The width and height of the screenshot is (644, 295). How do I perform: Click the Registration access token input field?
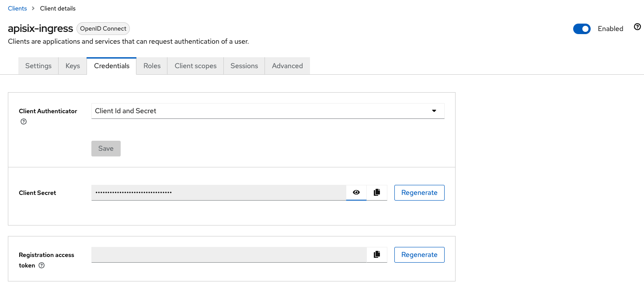click(227, 254)
